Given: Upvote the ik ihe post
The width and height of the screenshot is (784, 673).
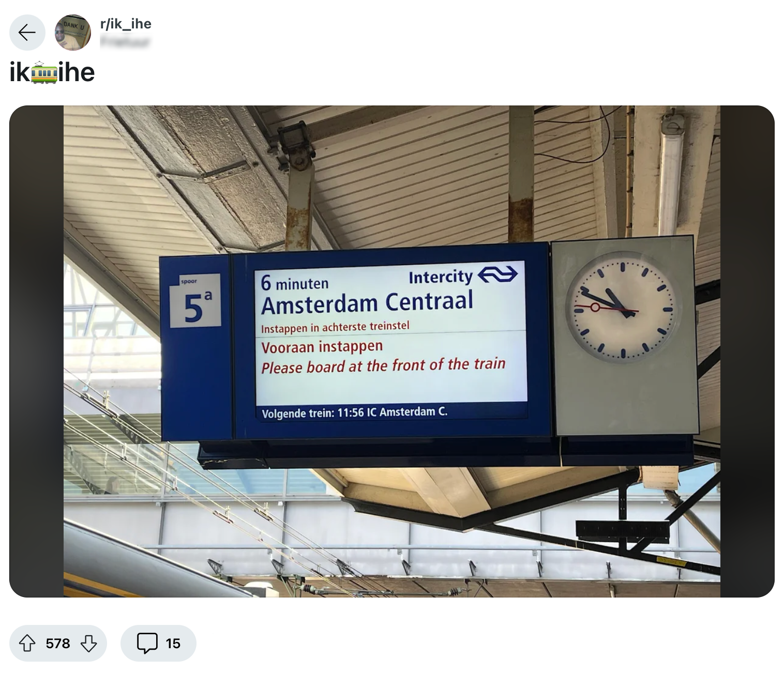Looking at the screenshot, I should coord(27,643).
